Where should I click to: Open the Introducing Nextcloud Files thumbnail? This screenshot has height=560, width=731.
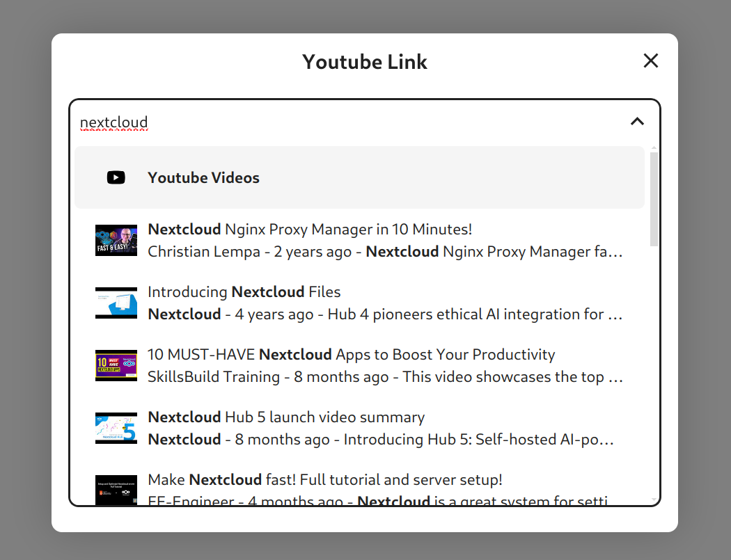[x=116, y=303]
